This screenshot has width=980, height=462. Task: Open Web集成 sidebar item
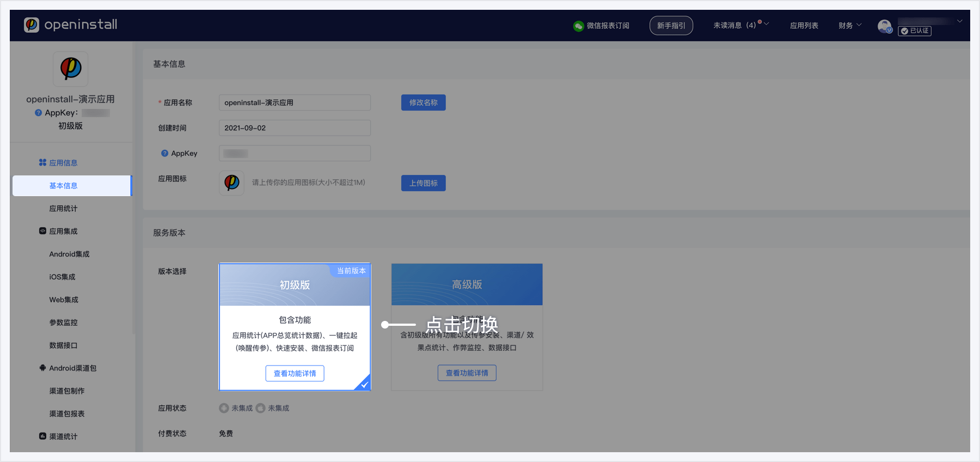64,300
